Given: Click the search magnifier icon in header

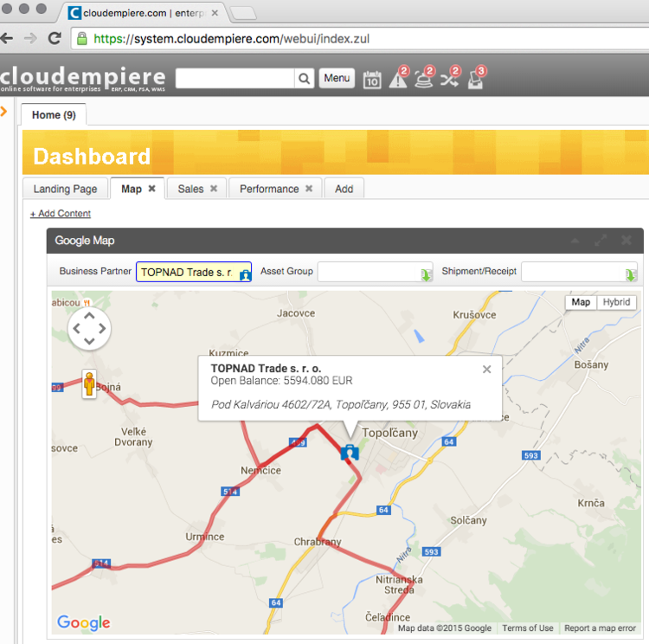Looking at the screenshot, I should [x=305, y=79].
